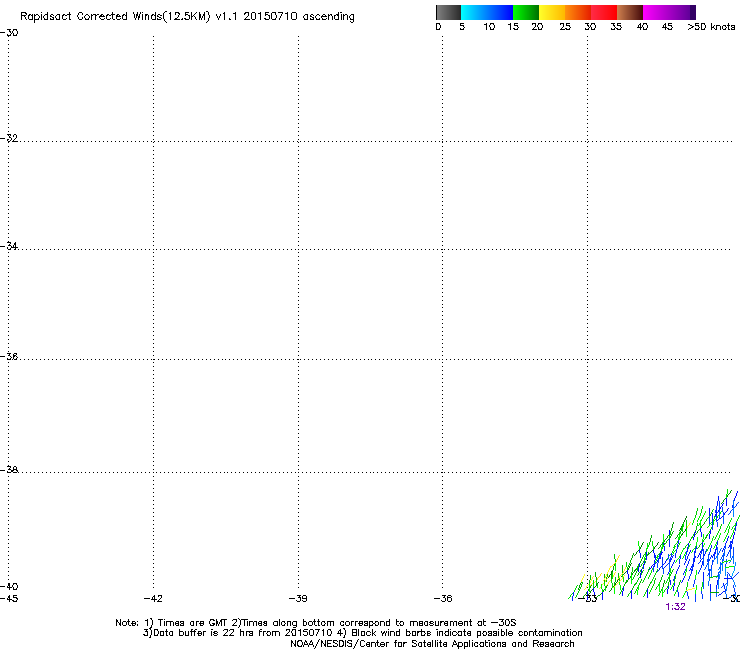
Task: Click the brown 35-40 knots color band
Action: (630, 12)
